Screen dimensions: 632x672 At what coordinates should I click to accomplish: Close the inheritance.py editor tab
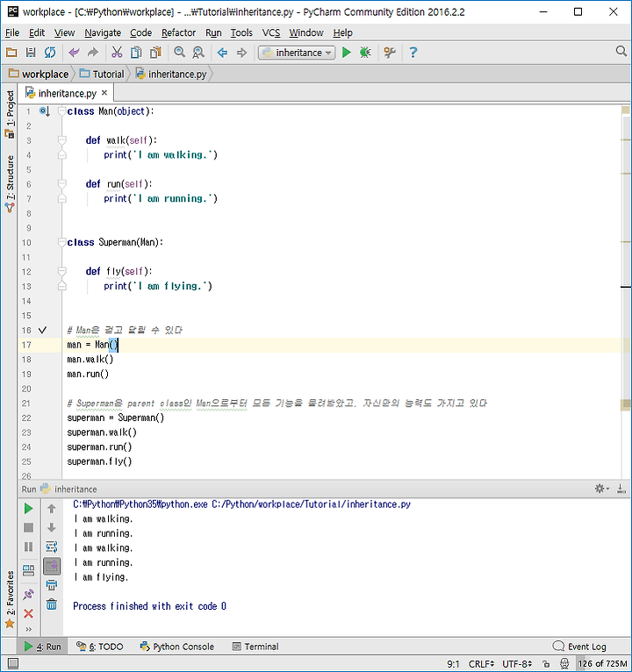104,93
